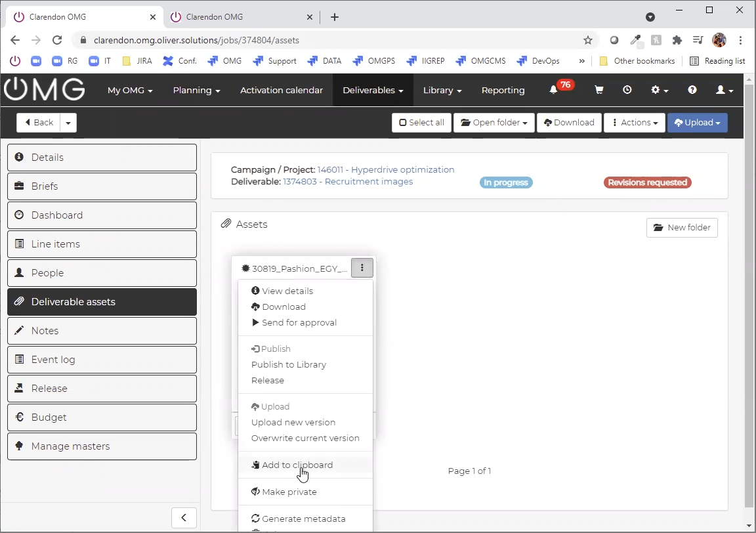This screenshot has height=533, width=756.
Task: Collapse sidebar with left chevron button
Action: coord(184,518)
